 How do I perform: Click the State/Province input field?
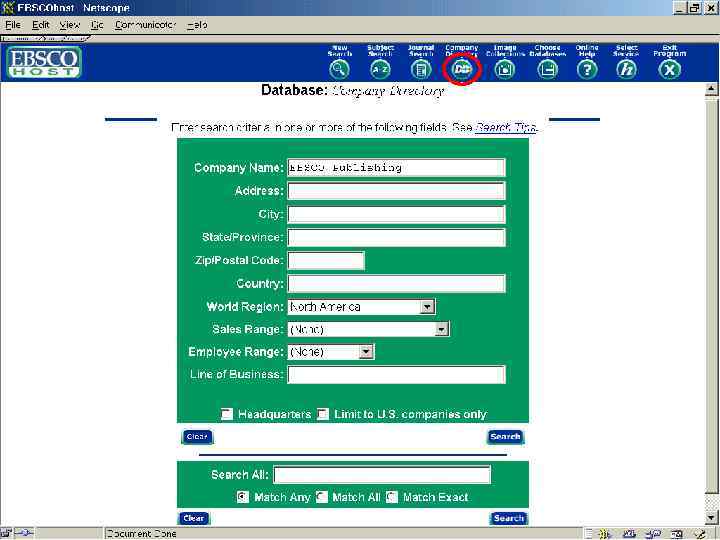click(x=396, y=237)
